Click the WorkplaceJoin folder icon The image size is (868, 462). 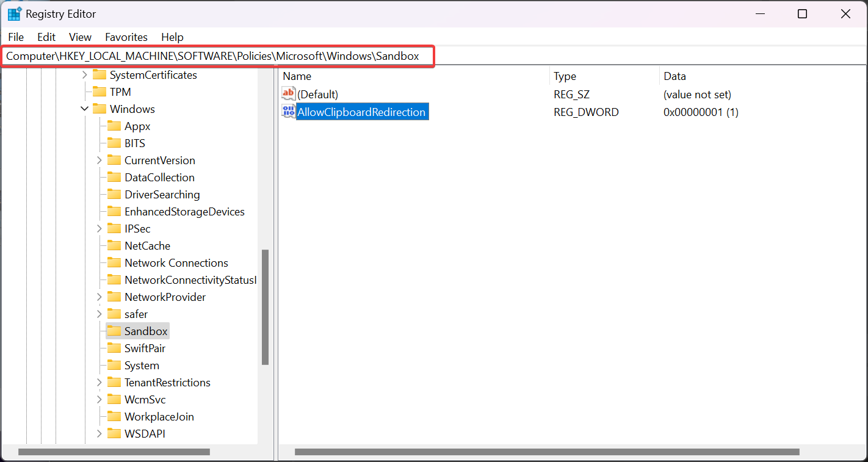[114, 417]
